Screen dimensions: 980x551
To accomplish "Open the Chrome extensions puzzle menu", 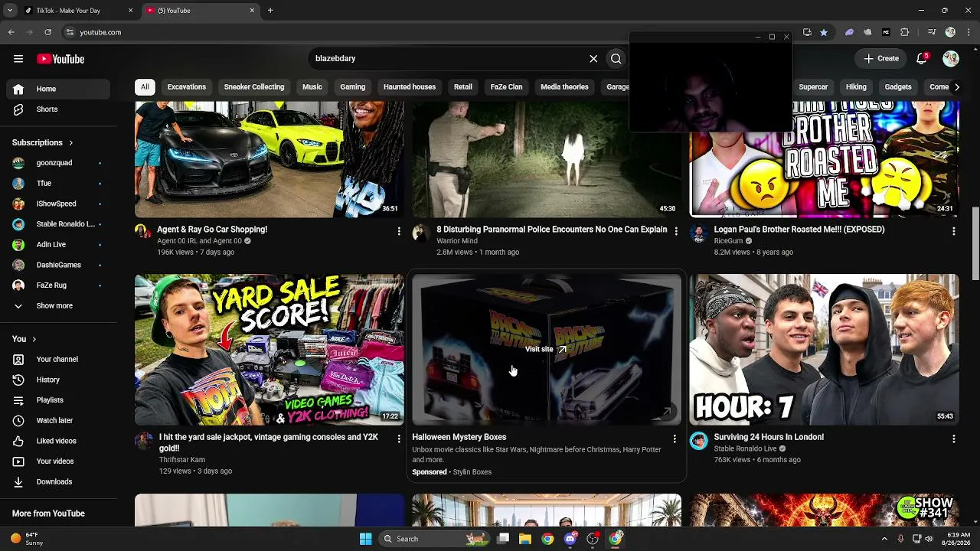I will [x=905, y=32].
